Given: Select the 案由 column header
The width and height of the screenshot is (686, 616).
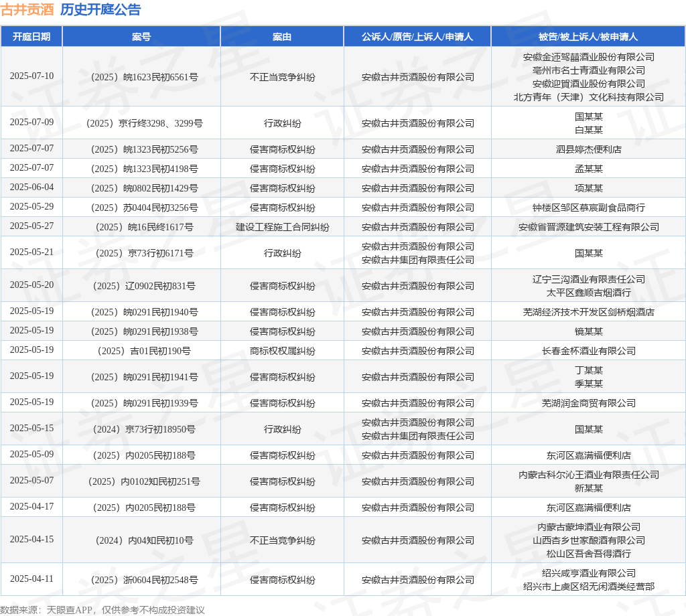Looking at the screenshot, I should (x=282, y=37).
